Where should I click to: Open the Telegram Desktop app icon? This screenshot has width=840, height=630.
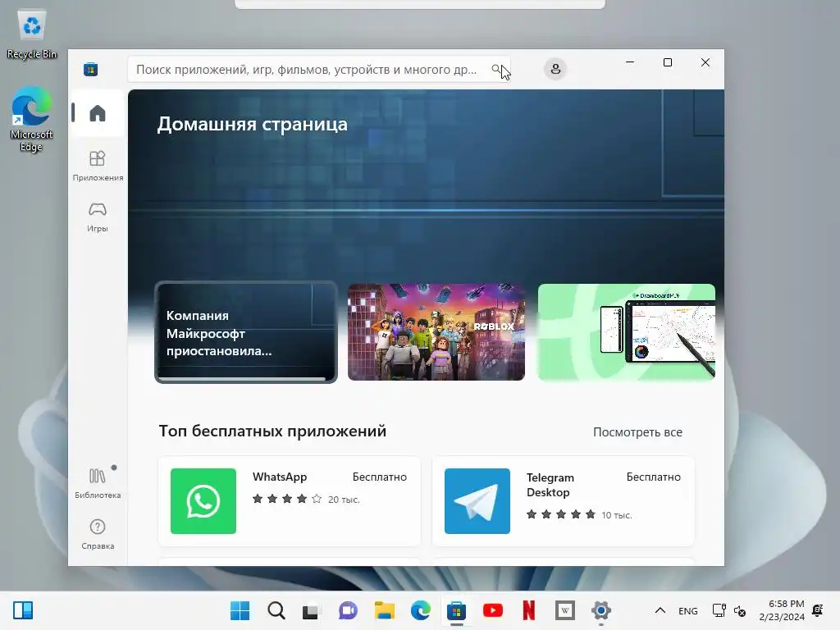[x=477, y=501]
